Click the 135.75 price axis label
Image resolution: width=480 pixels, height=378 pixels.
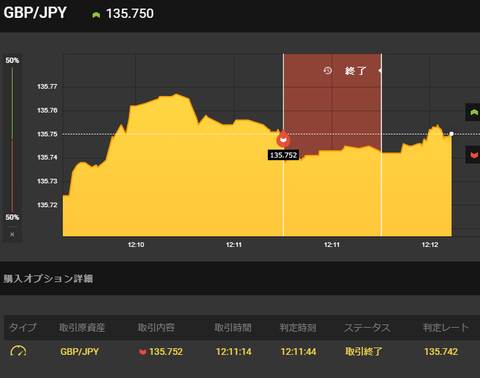pyautogui.click(x=47, y=134)
